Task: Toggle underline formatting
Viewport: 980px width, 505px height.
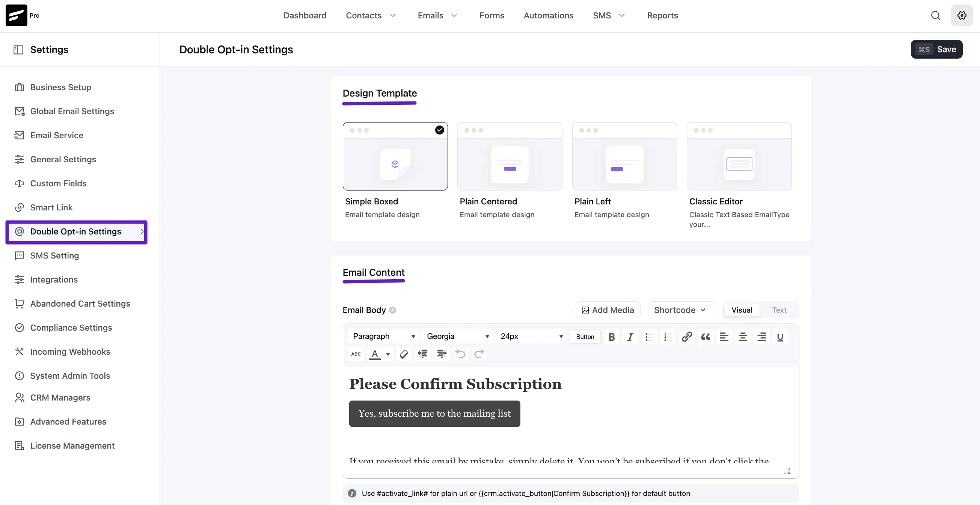Action: click(780, 337)
